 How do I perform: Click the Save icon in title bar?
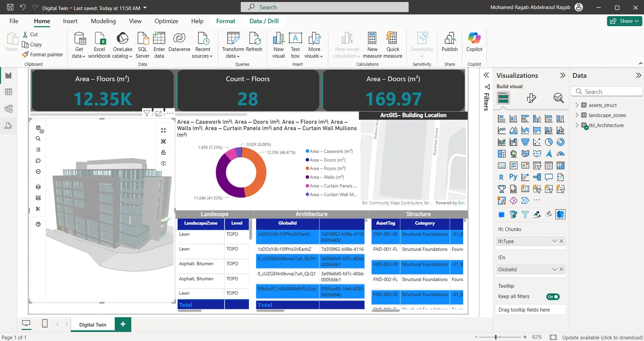tap(10, 7)
